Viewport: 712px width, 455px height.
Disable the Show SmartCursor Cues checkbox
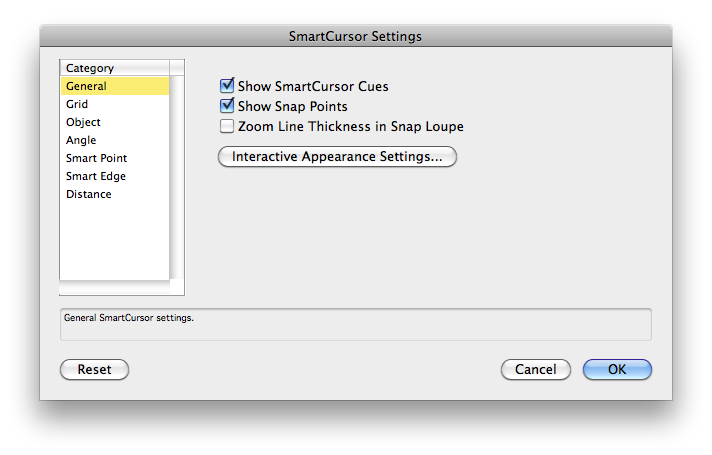(227, 87)
